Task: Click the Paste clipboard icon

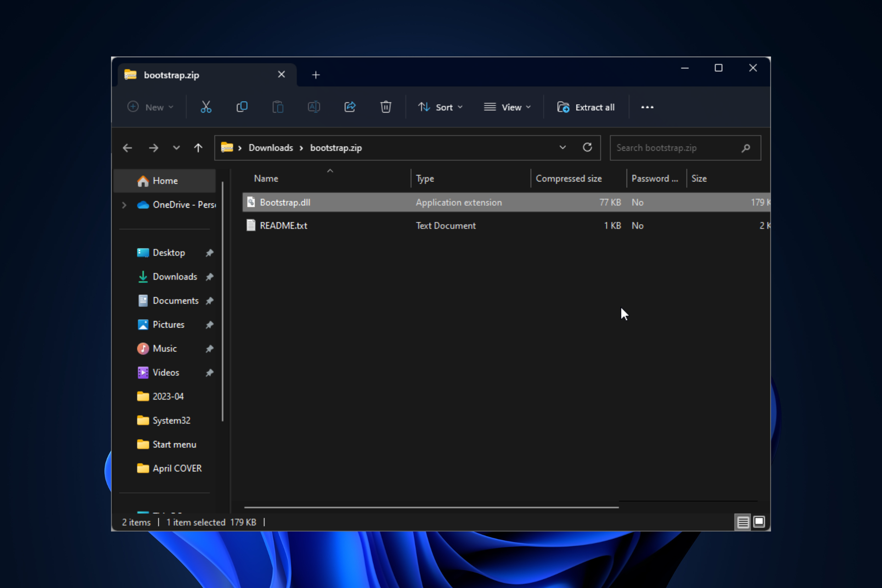Action: click(278, 107)
